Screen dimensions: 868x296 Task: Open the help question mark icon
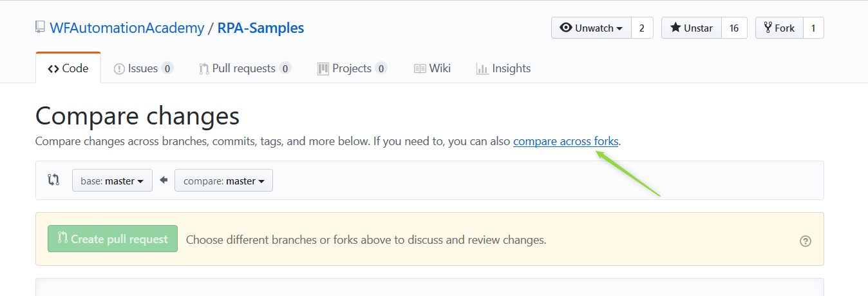806,241
